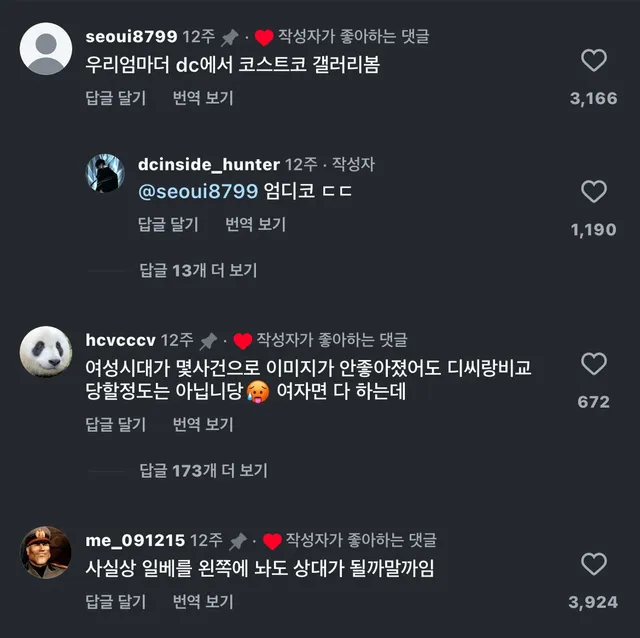Click the pin icon on me_091215's comment

click(x=238, y=541)
